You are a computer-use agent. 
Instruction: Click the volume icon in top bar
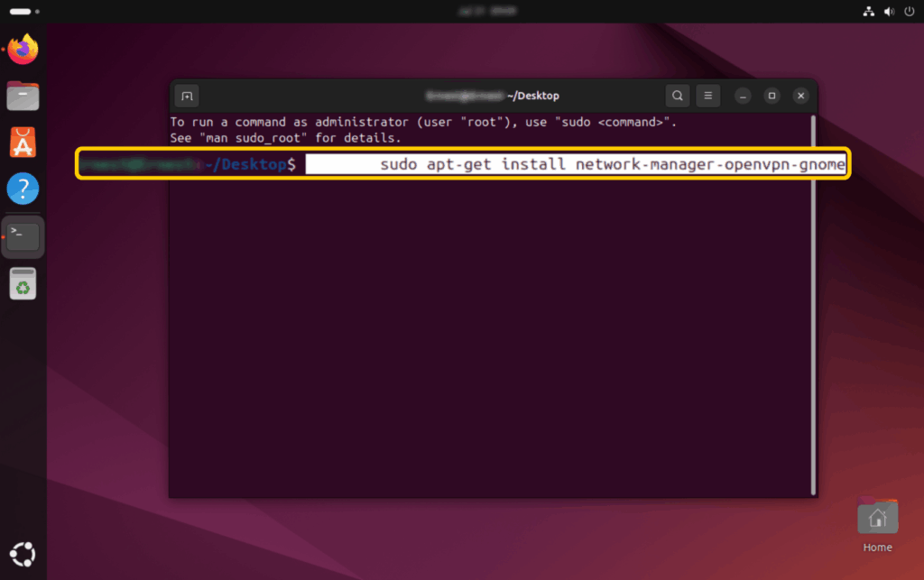point(888,12)
